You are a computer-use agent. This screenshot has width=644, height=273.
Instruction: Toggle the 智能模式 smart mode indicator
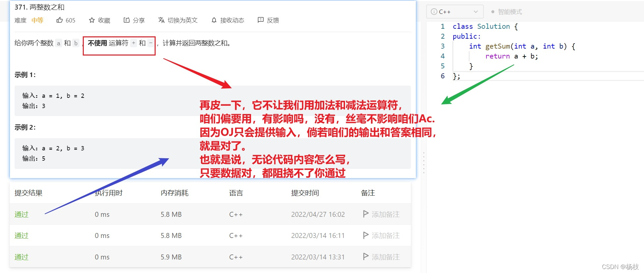tap(507, 12)
